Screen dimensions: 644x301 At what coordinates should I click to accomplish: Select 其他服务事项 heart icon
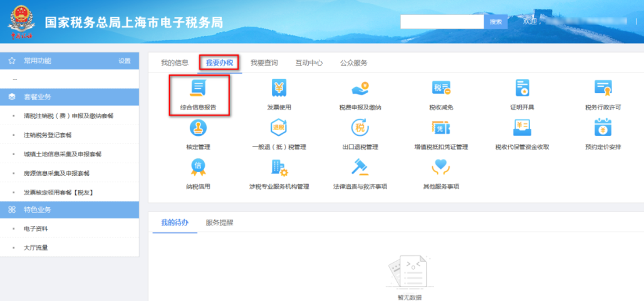(x=441, y=167)
